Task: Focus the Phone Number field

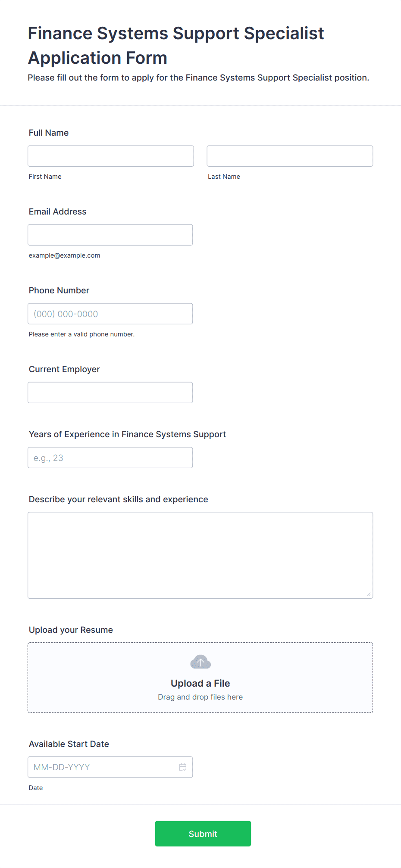Action: 110,314
